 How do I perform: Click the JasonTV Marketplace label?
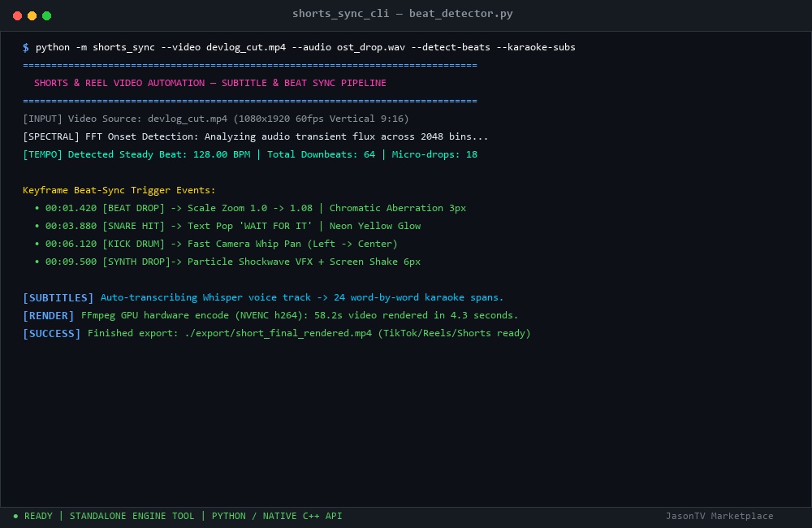click(x=719, y=516)
